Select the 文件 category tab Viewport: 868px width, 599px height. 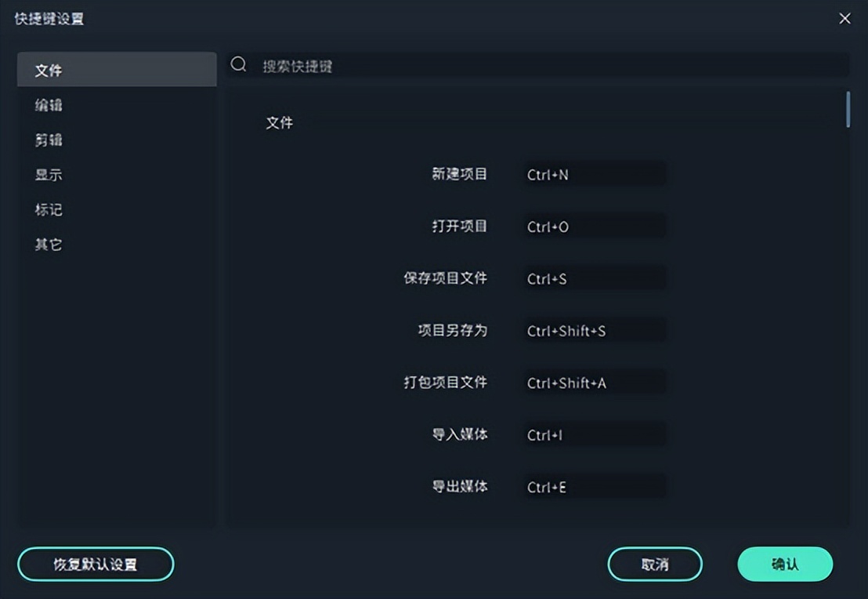tap(117, 70)
